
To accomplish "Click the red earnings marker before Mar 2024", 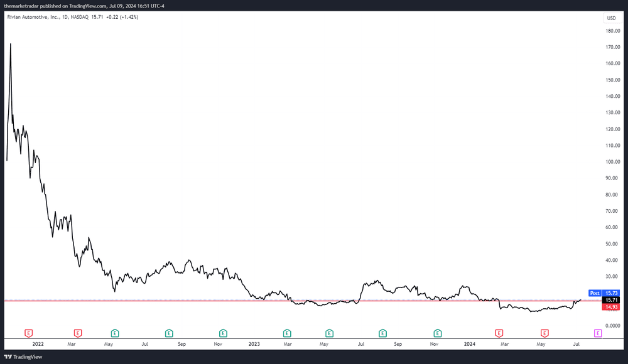I will point(499,332).
